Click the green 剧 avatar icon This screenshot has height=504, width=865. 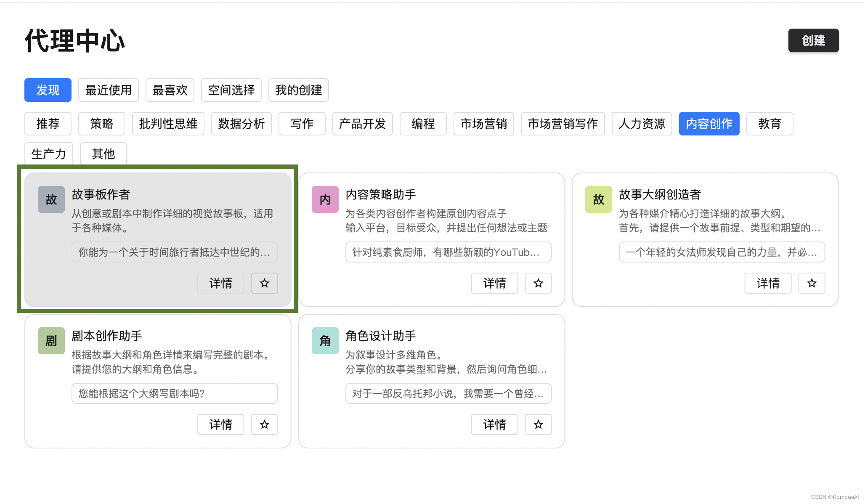coord(51,341)
